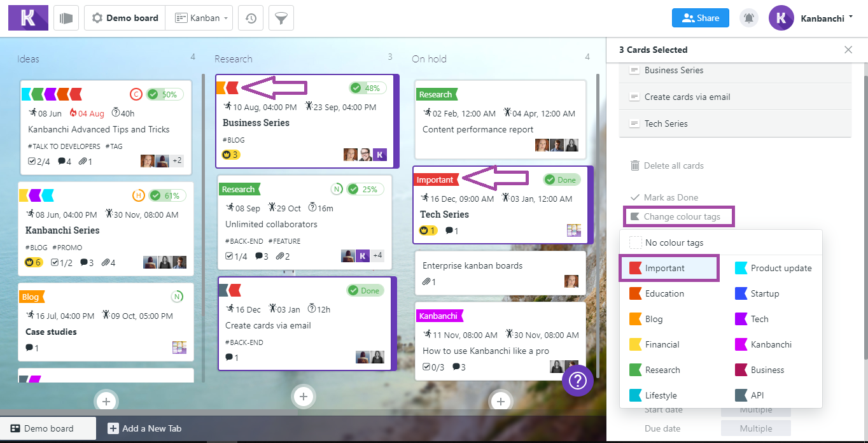Click the Kanbanchi user avatar
The image size is (868, 443).
coord(781,18)
